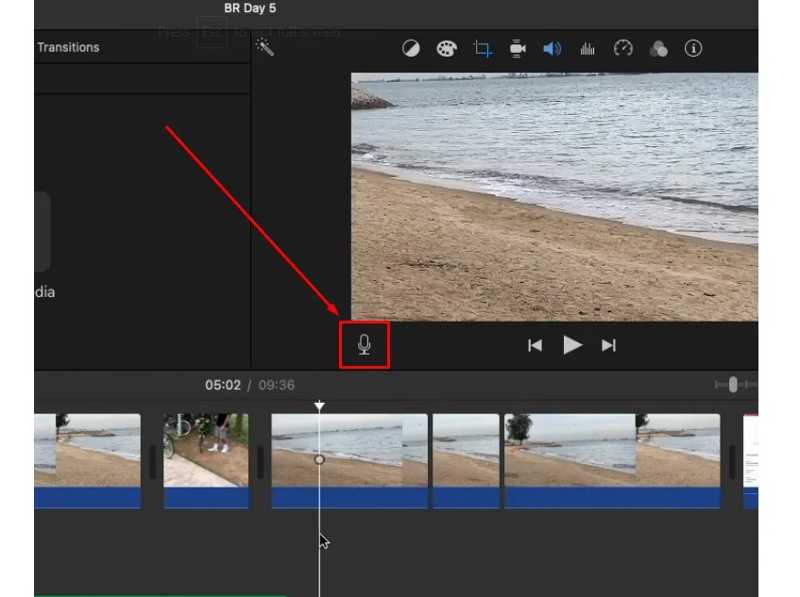The image size is (800, 597).
Task: Play the video preview
Action: point(572,345)
